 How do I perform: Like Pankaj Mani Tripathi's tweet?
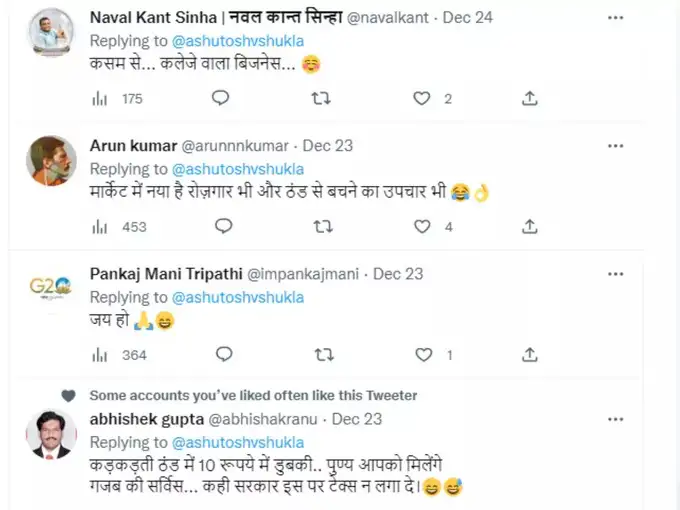[x=424, y=354]
